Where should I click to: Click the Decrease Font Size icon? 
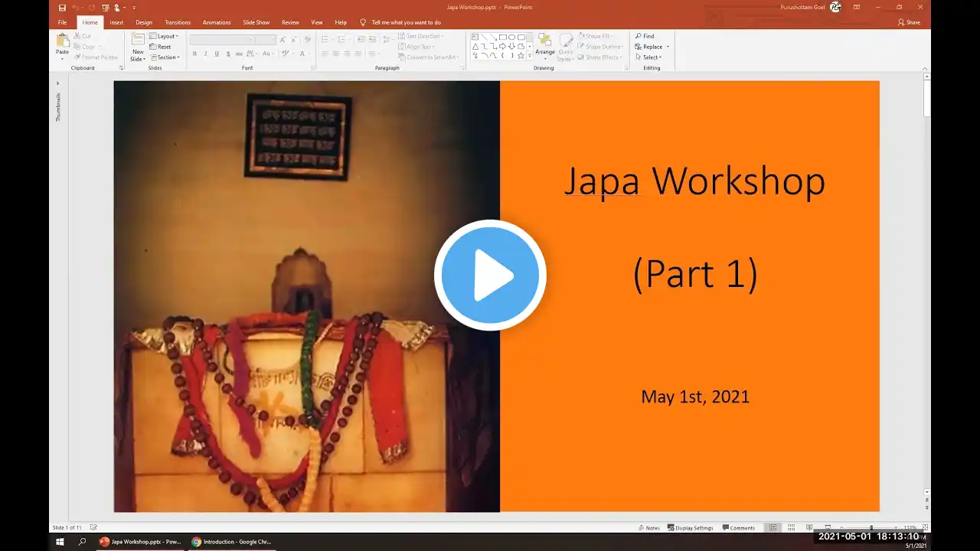coord(294,39)
